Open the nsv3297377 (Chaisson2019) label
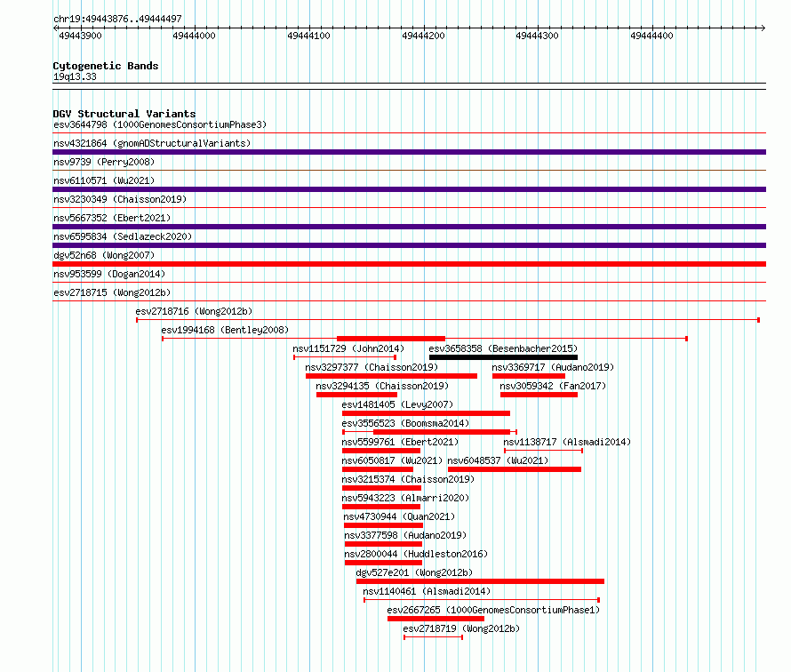The width and height of the screenshot is (791, 672). point(372,367)
